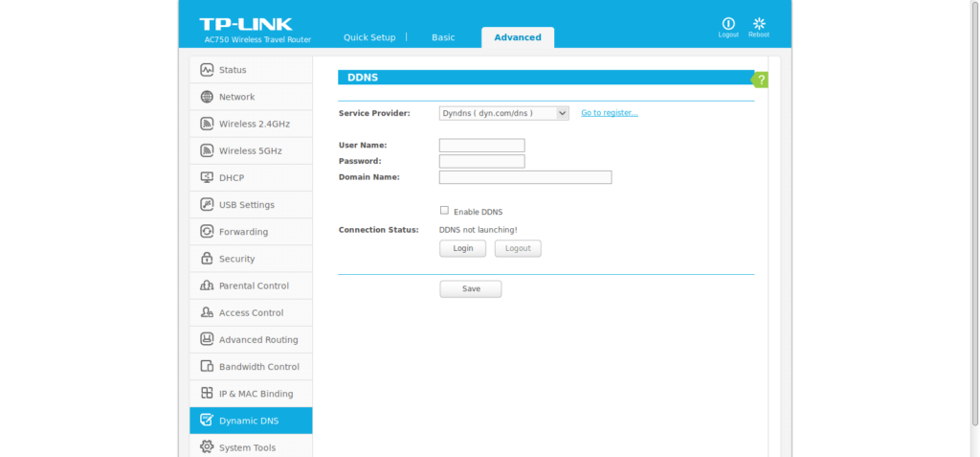
Task: Focus the User Name input field
Action: pyautogui.click(x=481, y=146)
